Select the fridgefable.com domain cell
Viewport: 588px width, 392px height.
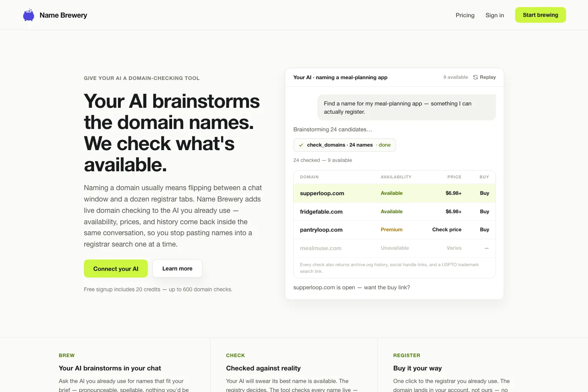point(321,212)
